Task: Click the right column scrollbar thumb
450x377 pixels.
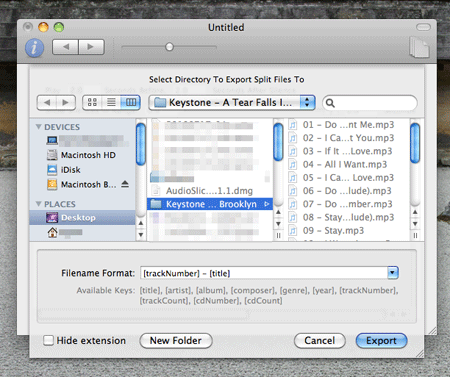Action: tap(415, 143)
